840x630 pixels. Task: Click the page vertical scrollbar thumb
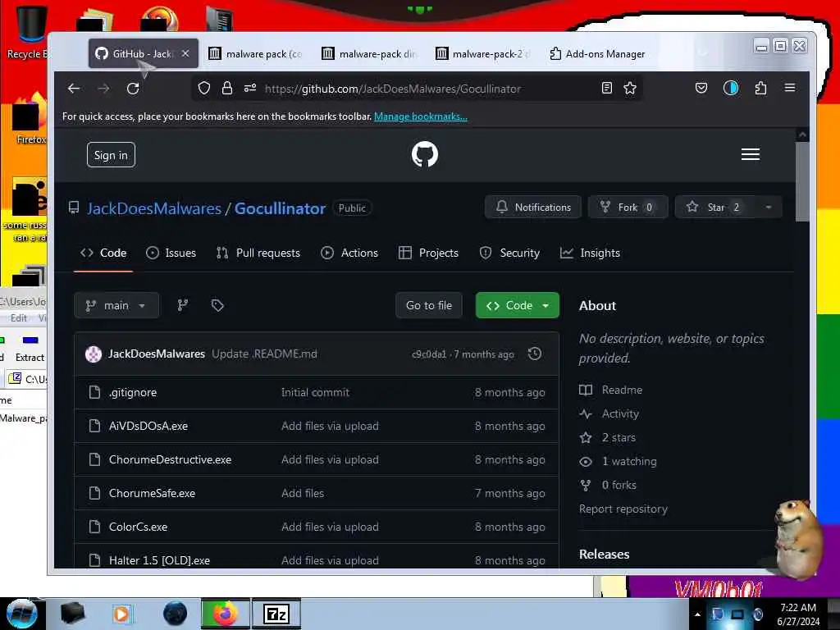click(802, 182)
